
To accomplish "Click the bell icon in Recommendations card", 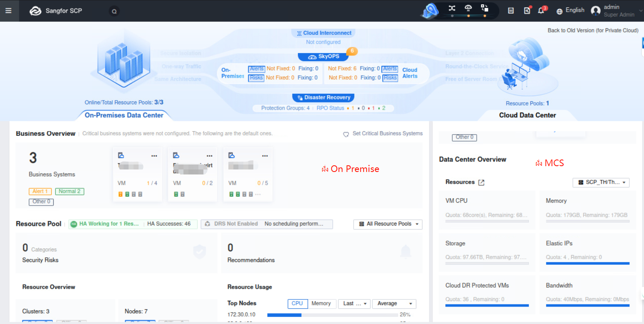I will pyautogui.click(x=406, y=252).
